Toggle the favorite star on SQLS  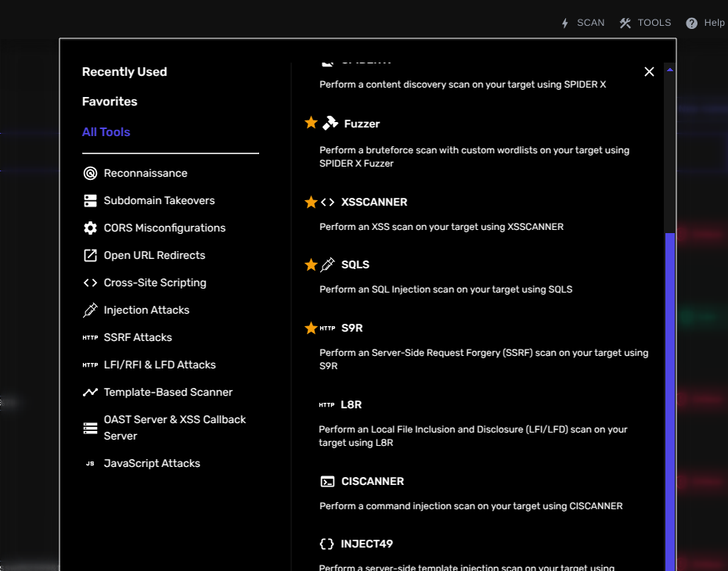[x=311, y=264]
